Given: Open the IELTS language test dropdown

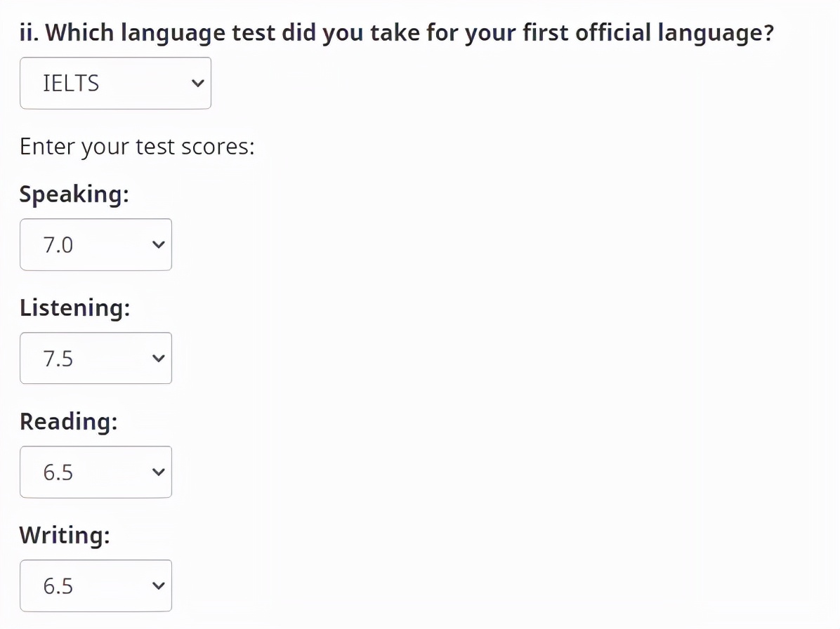Looking at the screenshot, I should pos(115,83).
